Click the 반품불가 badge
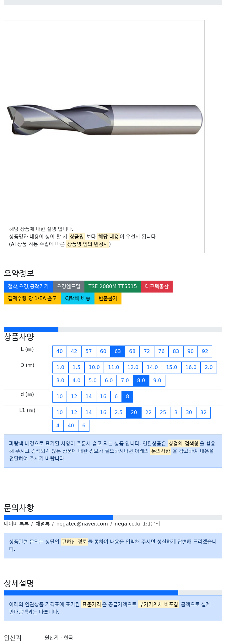Viewport: 226px width, 644px height. point(108,298)
